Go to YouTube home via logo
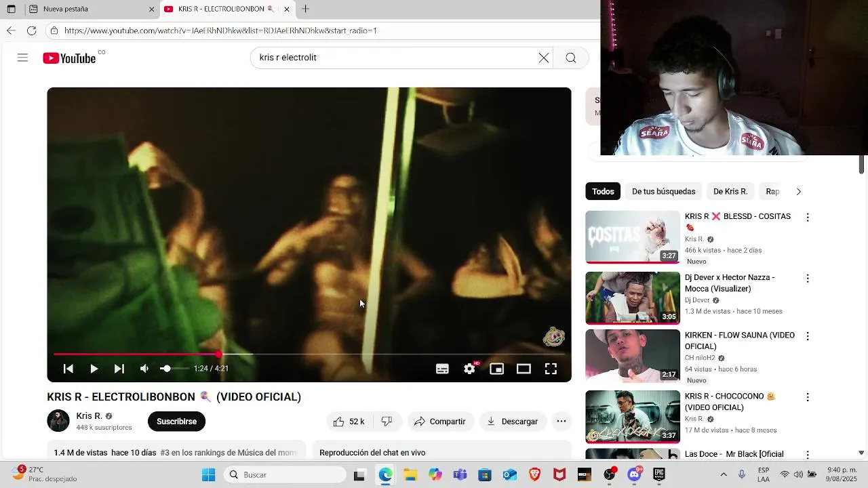868x488 pixels. coord(70,58)
